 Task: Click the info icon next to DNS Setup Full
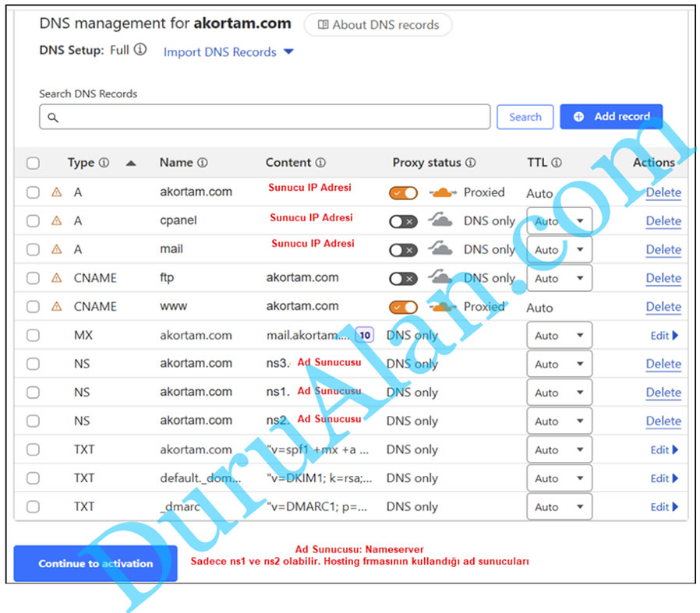click(x=140, y=49)
